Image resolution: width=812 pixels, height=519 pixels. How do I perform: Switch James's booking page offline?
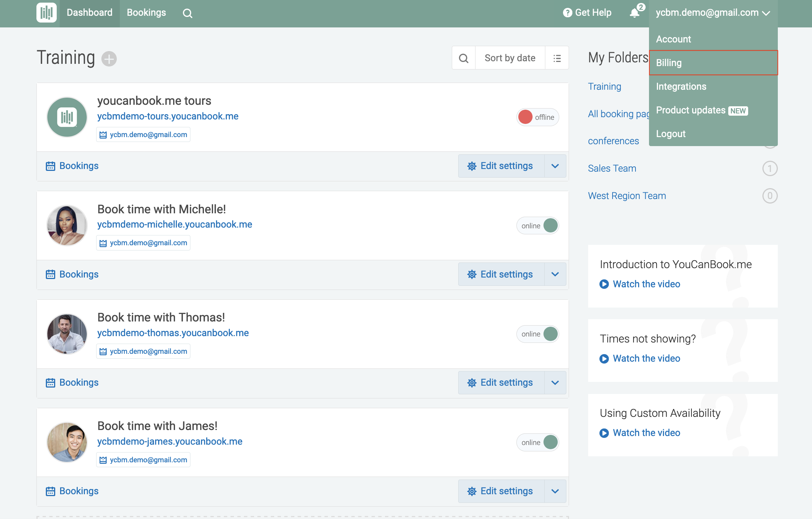pos(537,442)
